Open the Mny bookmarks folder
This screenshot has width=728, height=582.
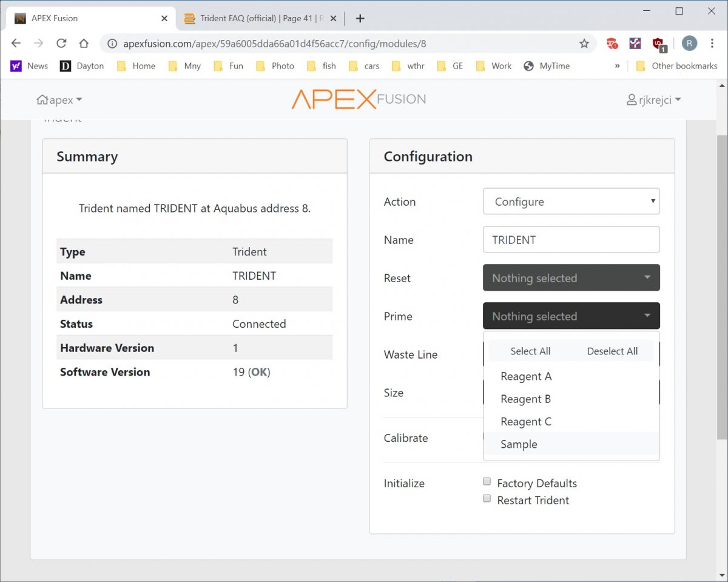tap(185, 66)
